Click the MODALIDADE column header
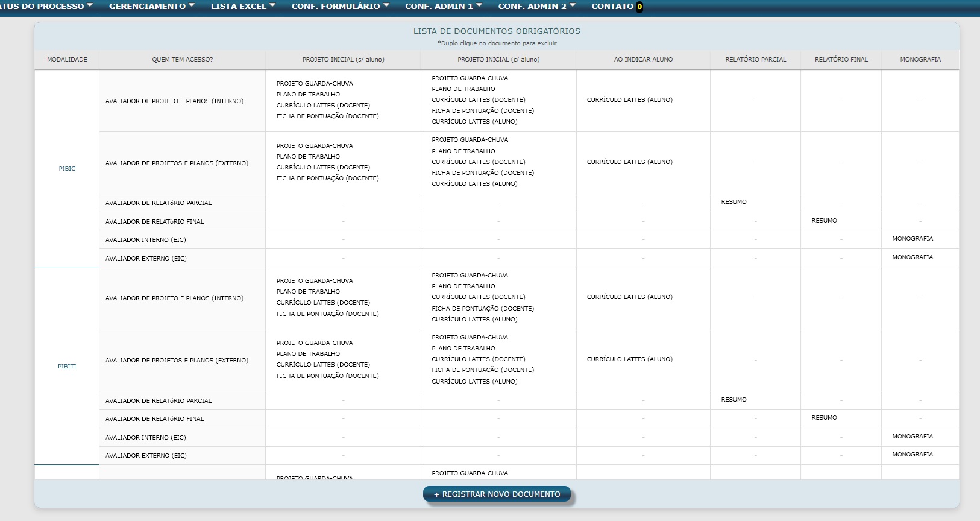Image resolution: width=980 pixels, height=521 pixels. [67, 60]
